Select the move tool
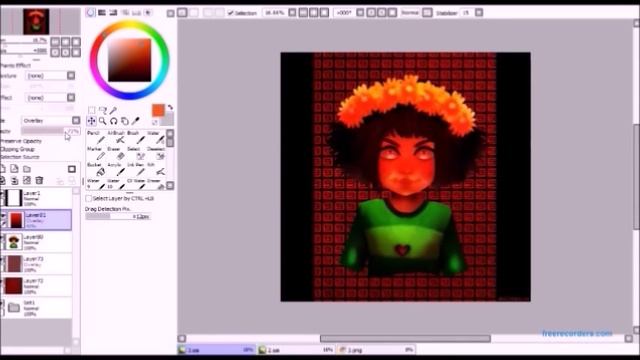Viewport: 640px width, 360px height. click(x=91, y=121)
